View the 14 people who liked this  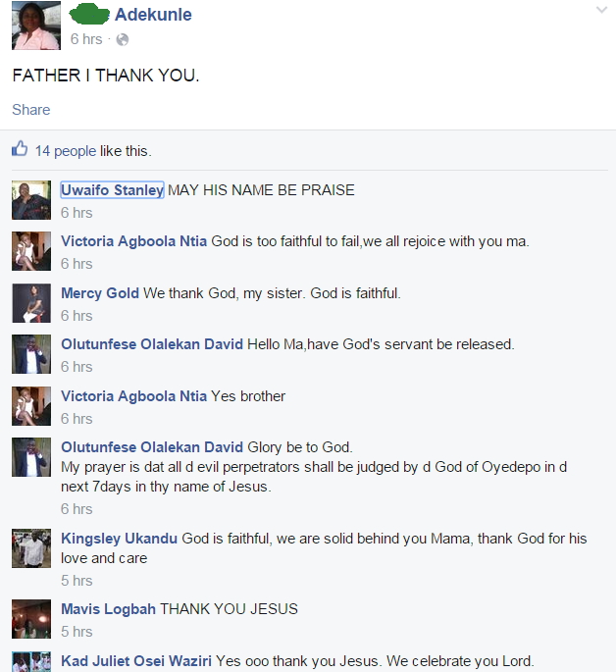click(66, 151)
